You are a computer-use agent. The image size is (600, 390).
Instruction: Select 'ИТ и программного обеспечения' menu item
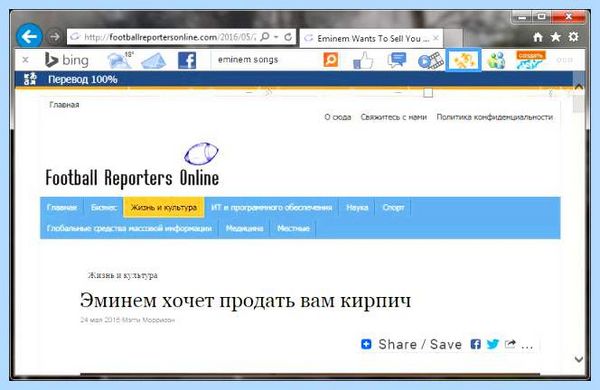(x=271, y=207)
